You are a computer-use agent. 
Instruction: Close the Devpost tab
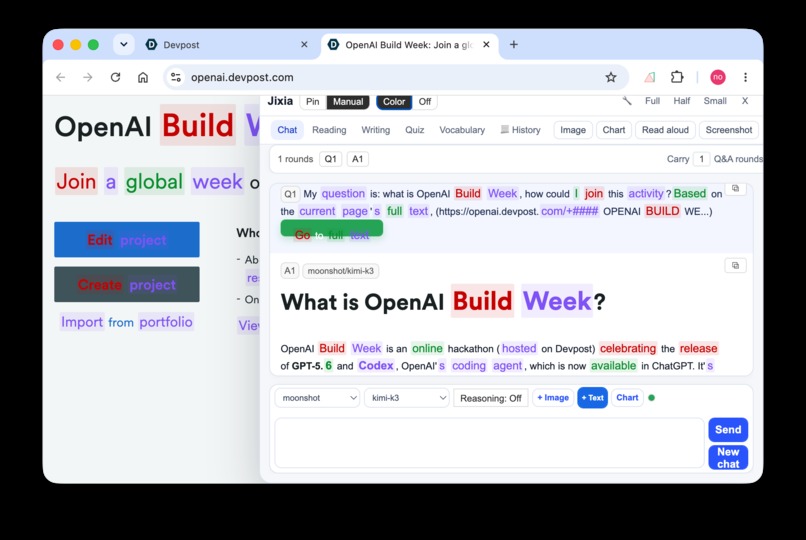coord(304,45)
